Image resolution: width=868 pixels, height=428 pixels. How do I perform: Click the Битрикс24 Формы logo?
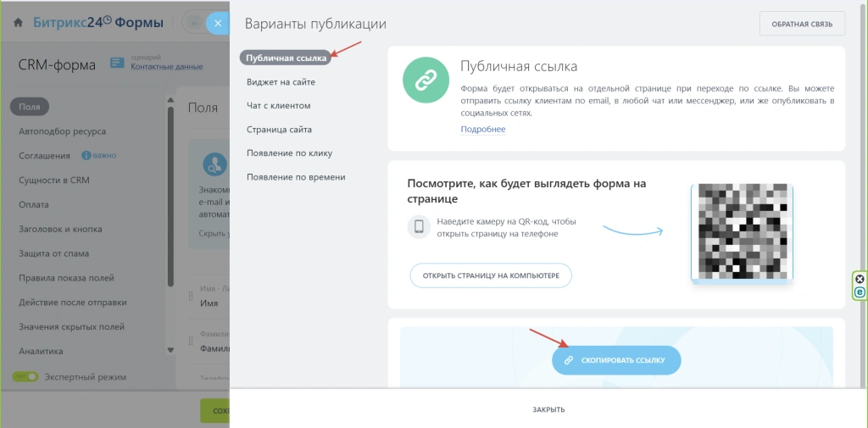tap(98, 23)
